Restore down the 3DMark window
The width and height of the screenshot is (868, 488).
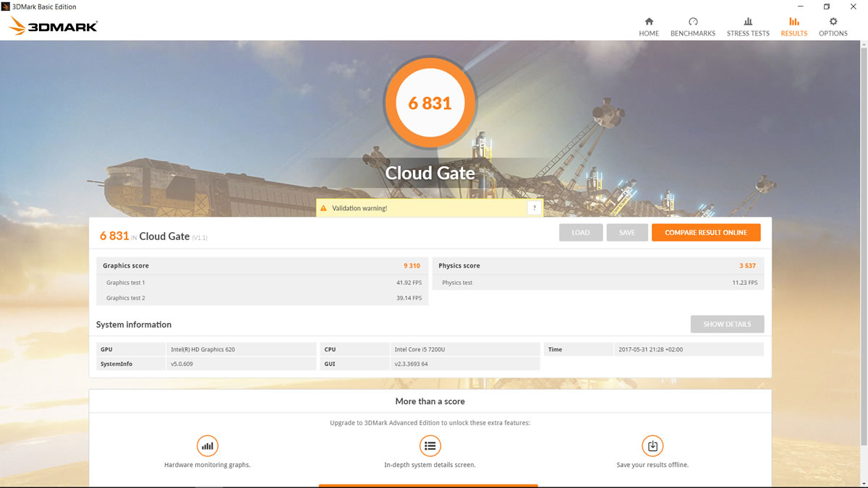pyautogui.click(x=827, y=7)
